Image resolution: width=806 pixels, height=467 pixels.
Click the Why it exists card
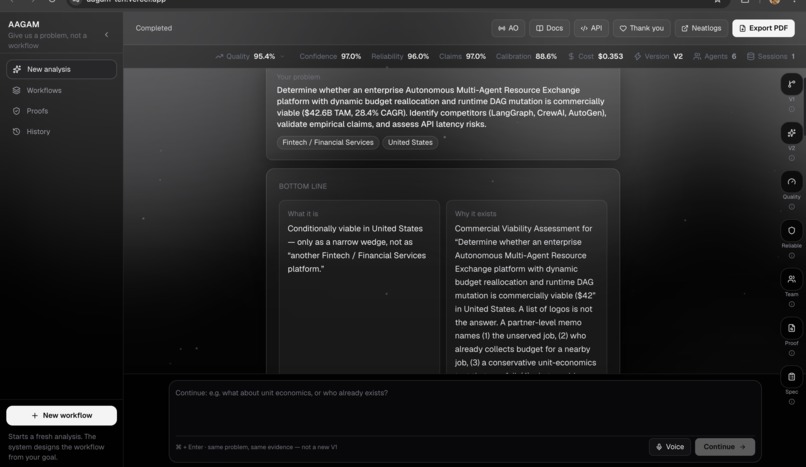pos(526,287)
